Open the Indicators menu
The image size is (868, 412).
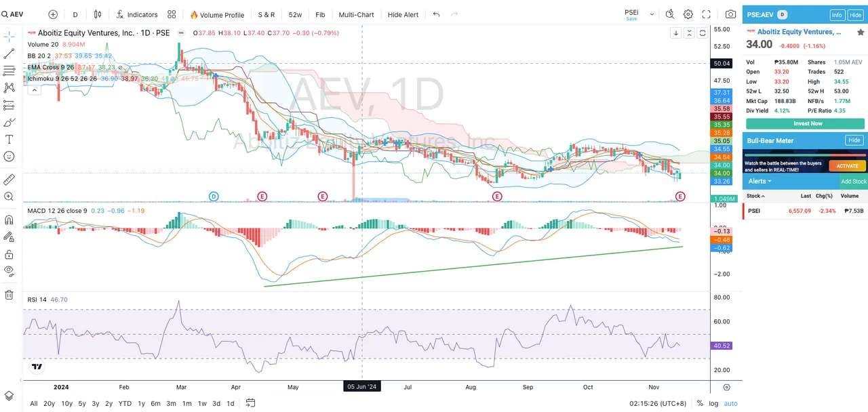[137, 14]
